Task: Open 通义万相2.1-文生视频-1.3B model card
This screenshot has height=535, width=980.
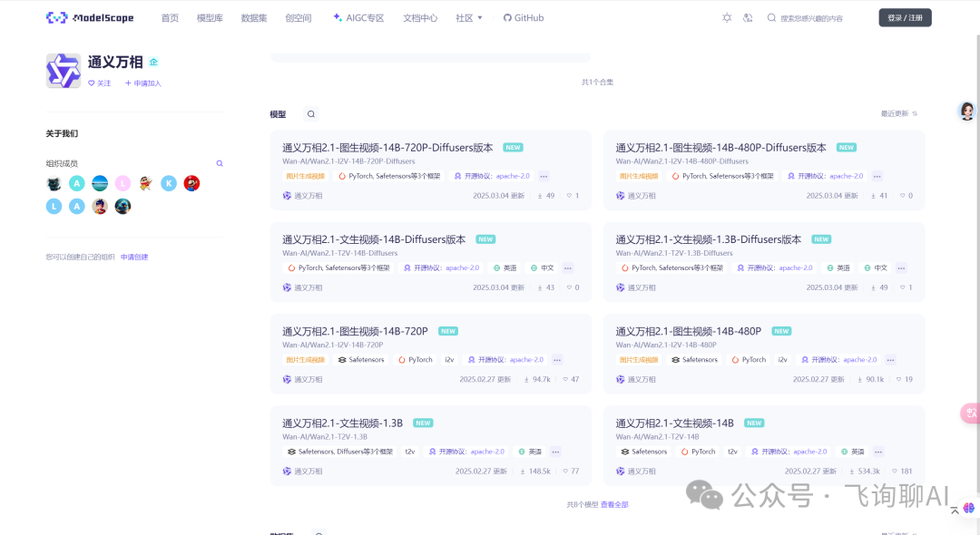Action: point(342,423)
